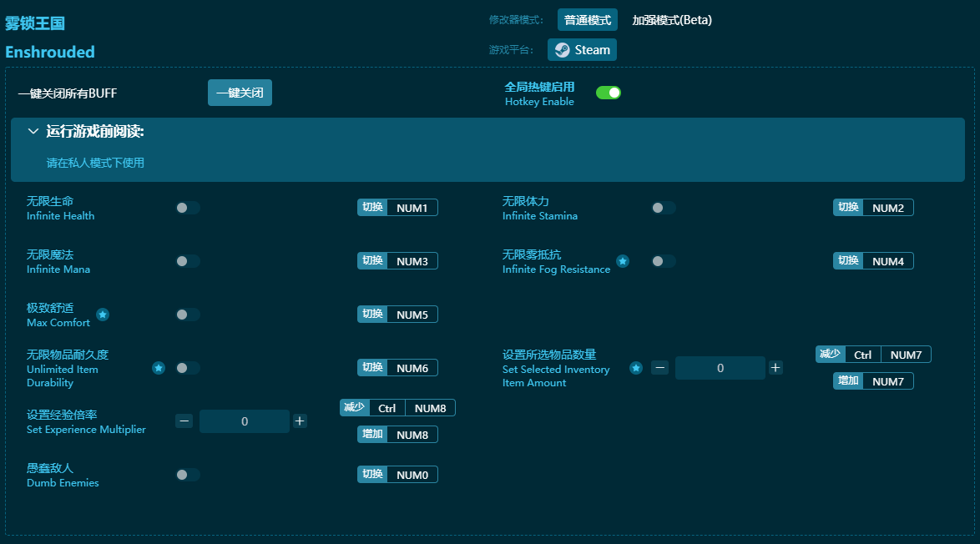Screen dimensions: 980x544
Task: Click the Steam logo icon
Action: coord(563,50)
